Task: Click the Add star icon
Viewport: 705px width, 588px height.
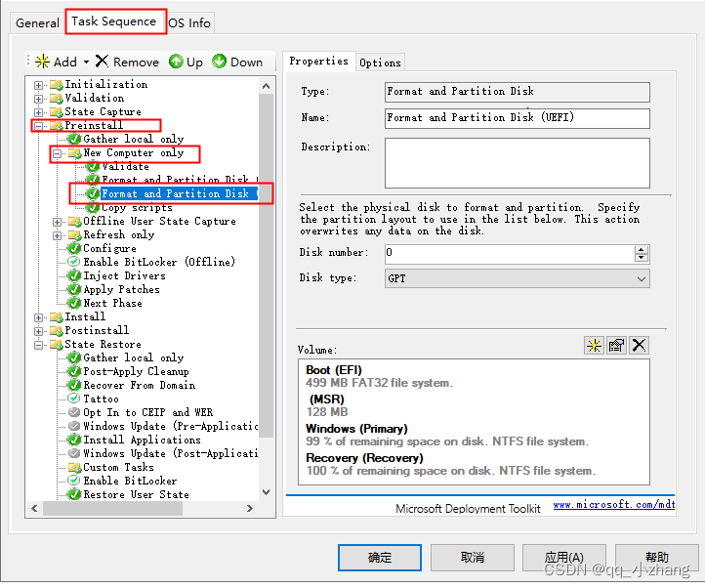Action: pyautogui.click(x=42, y=62)
